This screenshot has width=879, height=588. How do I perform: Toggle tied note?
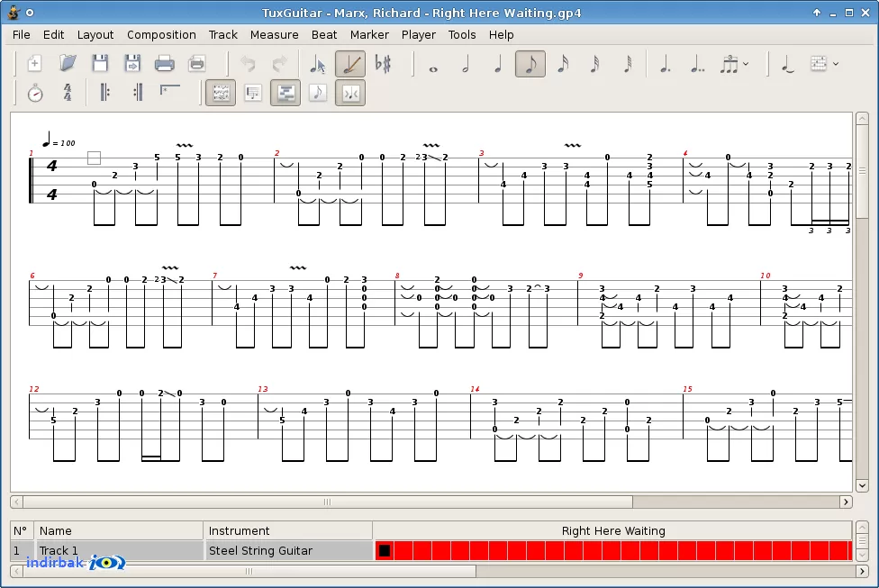(x=787, y=63)
